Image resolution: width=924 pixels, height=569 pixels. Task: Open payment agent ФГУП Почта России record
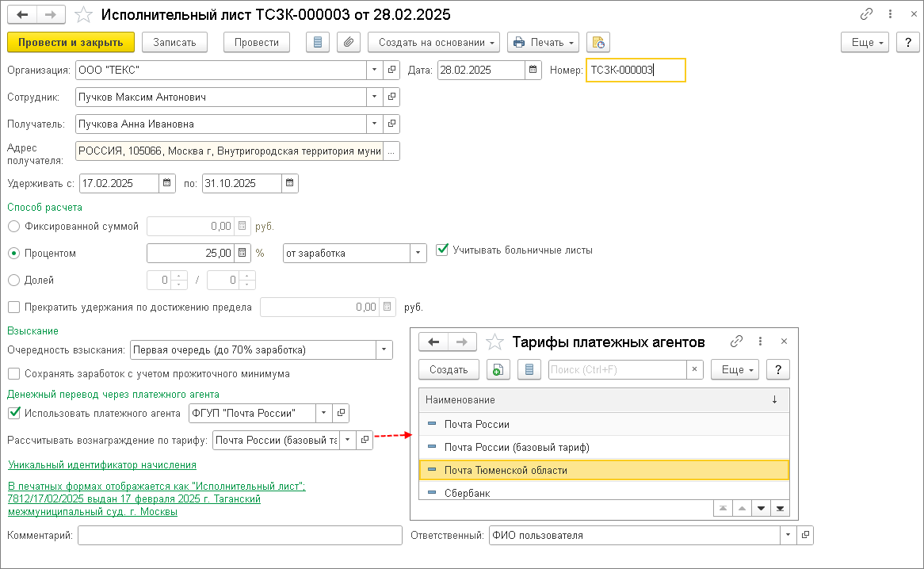coord(342,413)
